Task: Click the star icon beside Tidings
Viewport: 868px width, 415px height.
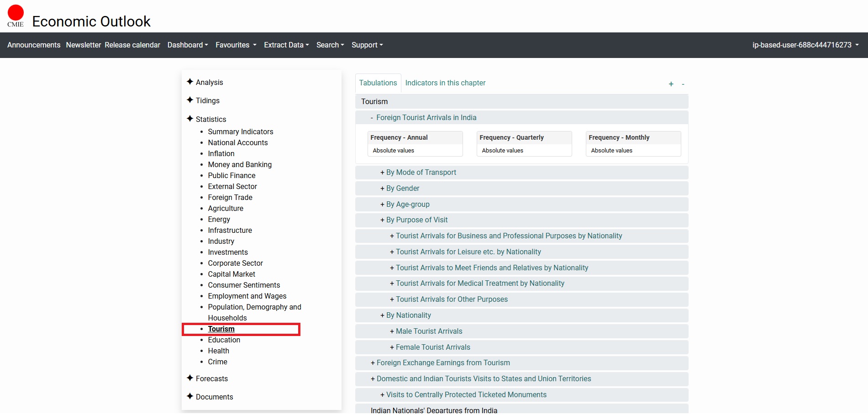Action: pyautogui.click(x=190, y=100)
